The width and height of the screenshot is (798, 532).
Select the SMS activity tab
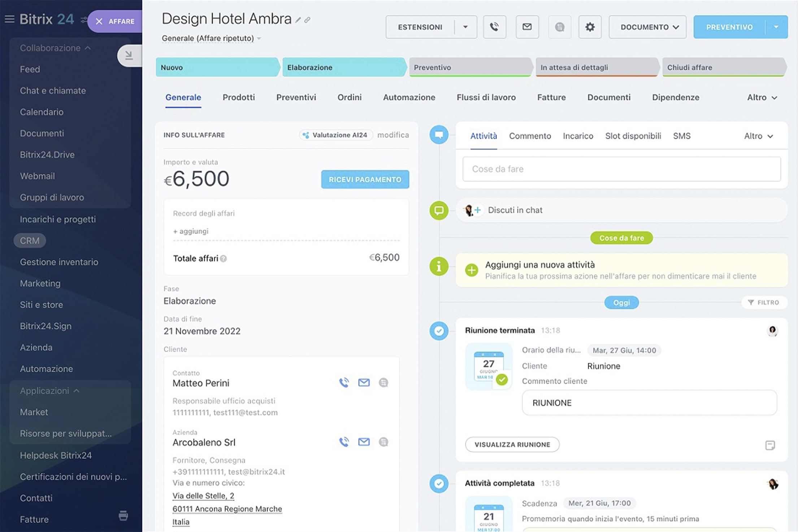[x=682, y=136]
